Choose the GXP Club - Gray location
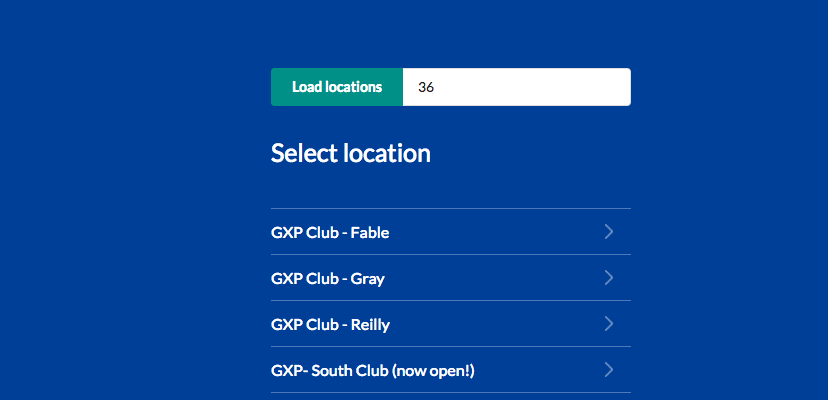828x400 pixels. click(451, 278)
